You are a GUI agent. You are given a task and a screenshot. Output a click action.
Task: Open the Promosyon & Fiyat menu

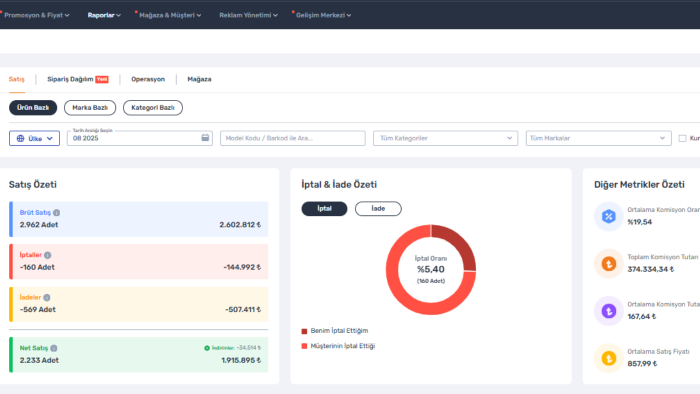(37, 15)
